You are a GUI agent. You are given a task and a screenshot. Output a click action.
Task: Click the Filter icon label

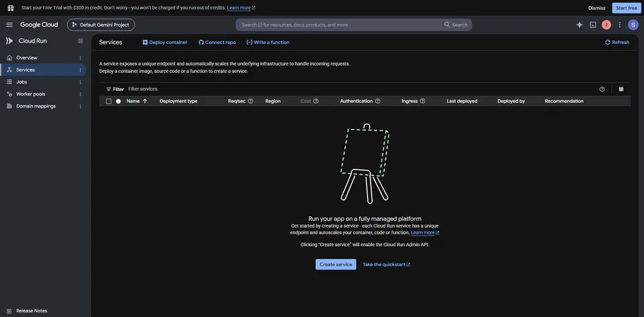[x=115, y=89]
